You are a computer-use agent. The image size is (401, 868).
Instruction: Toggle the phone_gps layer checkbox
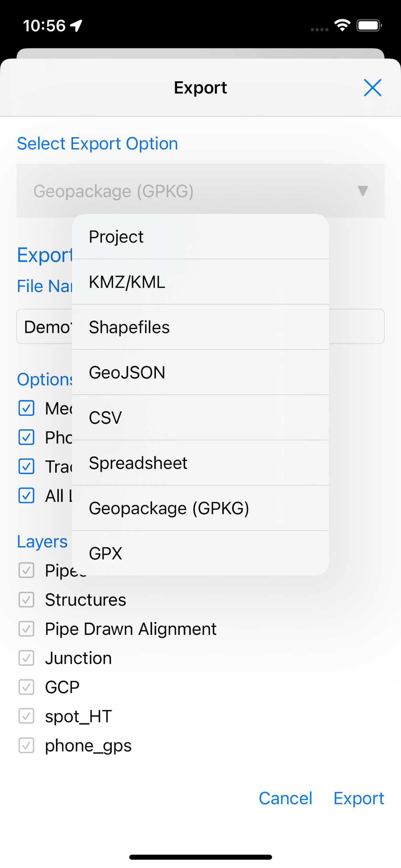tap(26, 745)
